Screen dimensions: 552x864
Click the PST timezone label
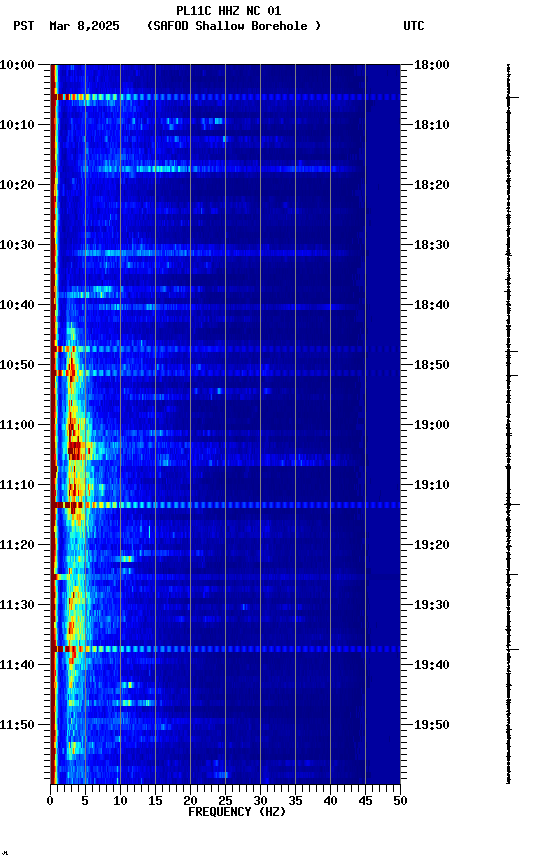(x=24, y=26)
